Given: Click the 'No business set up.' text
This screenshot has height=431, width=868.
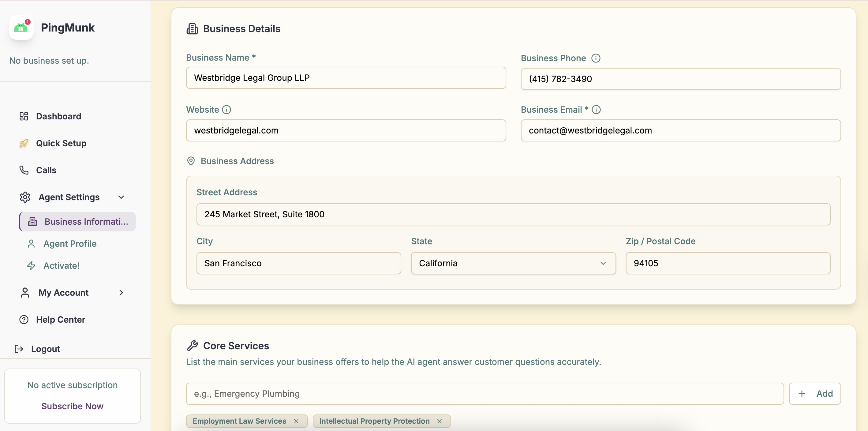Looking at the screenshot, I should click(x=49, y=61).
